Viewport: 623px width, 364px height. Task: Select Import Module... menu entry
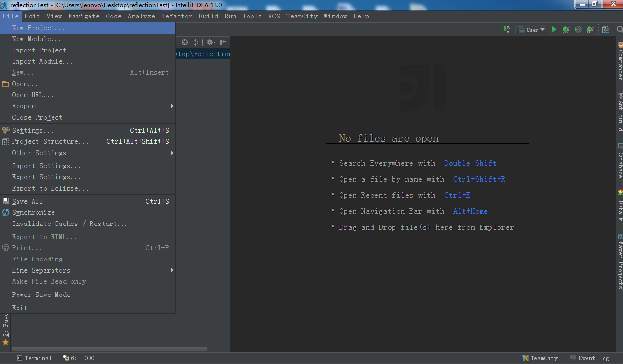tap(88, 61)
